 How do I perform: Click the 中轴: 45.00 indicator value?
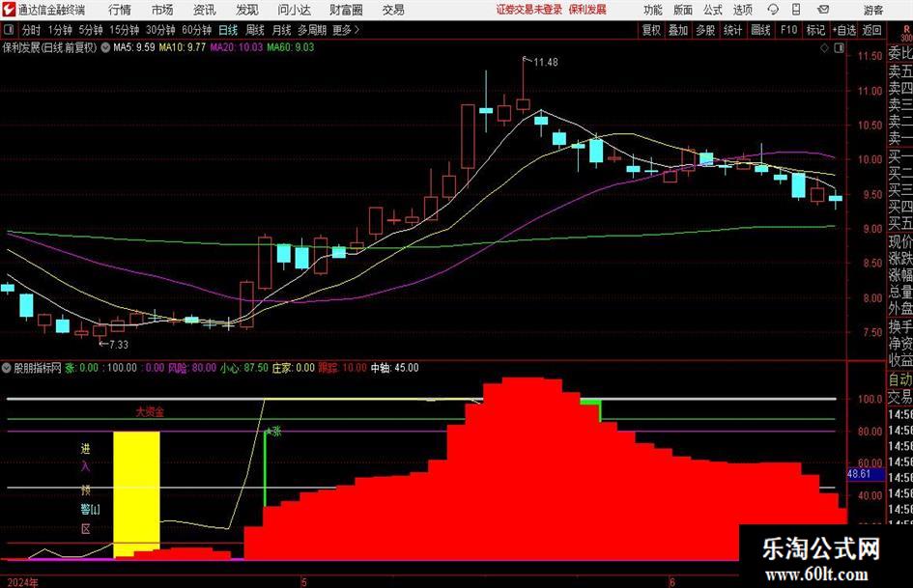(x=395, y=368)
